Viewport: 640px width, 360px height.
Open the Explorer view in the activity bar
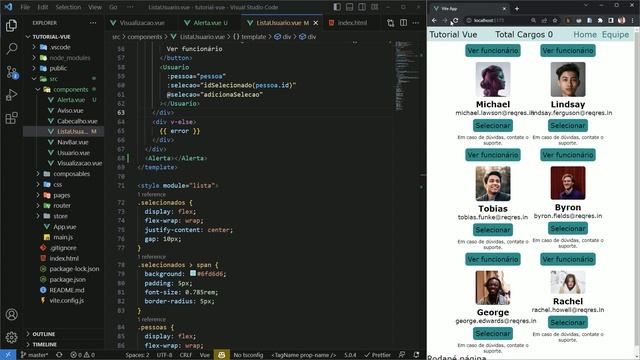[x=11, y=25]
